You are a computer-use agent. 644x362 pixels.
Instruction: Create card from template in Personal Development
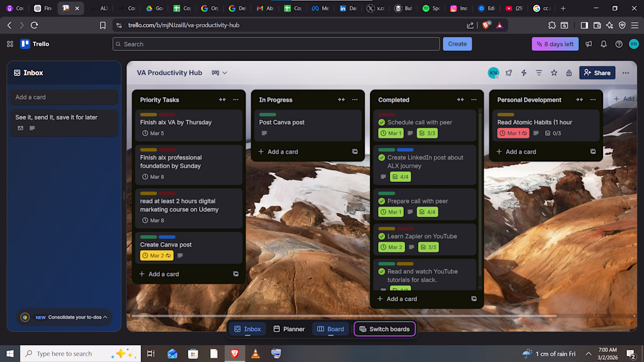pyautogui.click(x=593, y=151)
